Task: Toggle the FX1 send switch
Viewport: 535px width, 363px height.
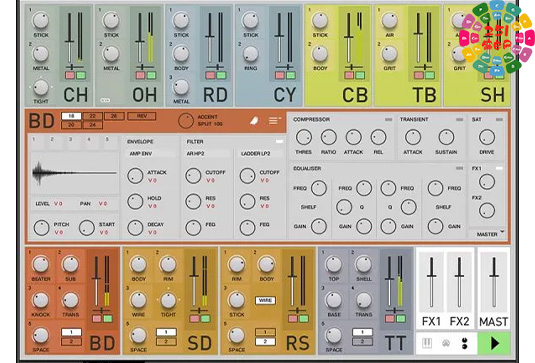Action: [499, 168]
